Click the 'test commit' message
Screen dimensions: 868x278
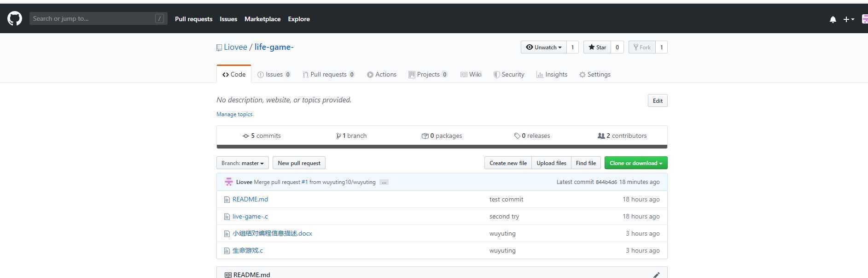506,199
